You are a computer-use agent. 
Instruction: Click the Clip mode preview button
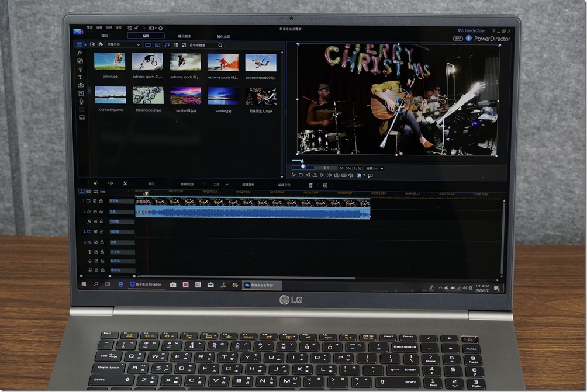point(303,168)
